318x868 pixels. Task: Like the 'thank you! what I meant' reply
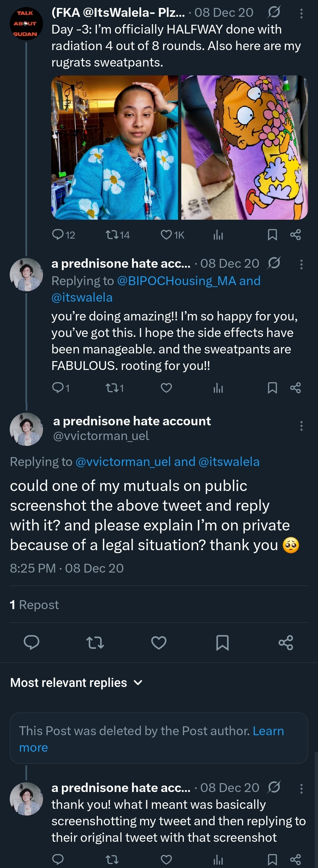pos(166,859)
